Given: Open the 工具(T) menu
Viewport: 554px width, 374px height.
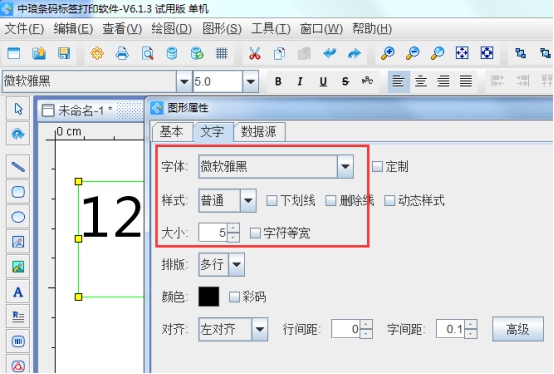Looking at the screenshot, I should (x=271, y=29).
